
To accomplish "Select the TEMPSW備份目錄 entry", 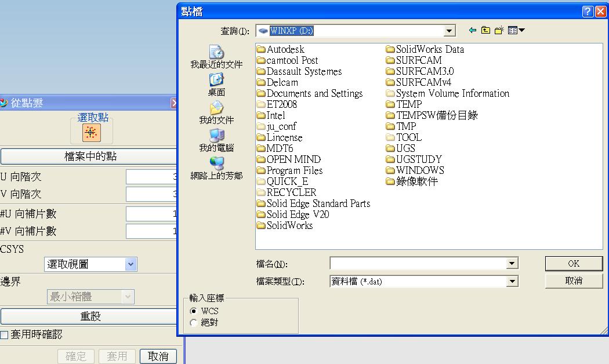I will (x=432, y=115).
